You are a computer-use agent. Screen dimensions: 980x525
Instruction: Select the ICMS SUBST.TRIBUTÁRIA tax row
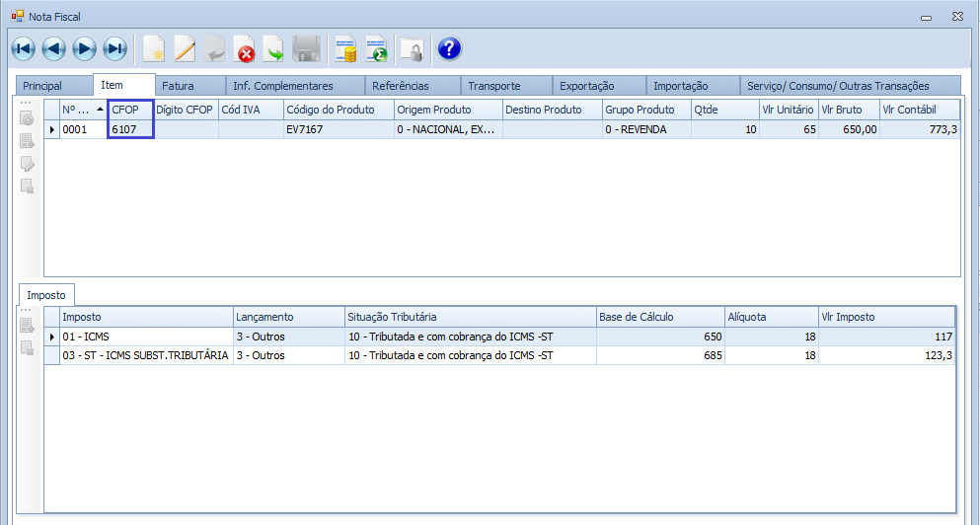pyautogui.click(x=138, y=355)
